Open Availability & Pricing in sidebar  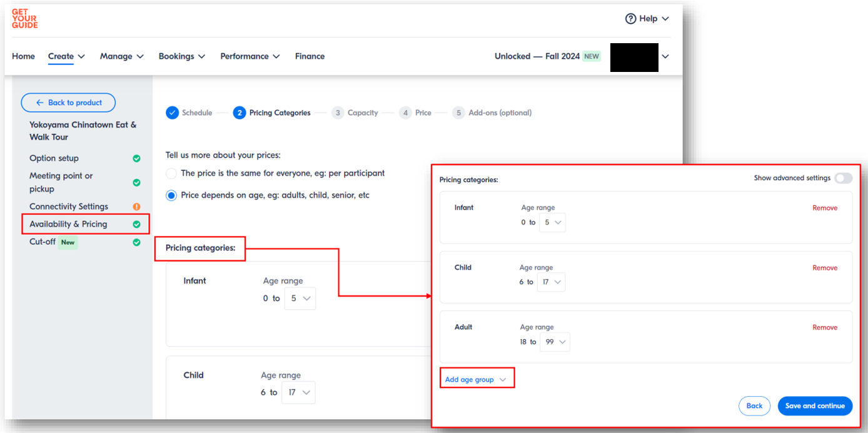[x=68, y=224]
